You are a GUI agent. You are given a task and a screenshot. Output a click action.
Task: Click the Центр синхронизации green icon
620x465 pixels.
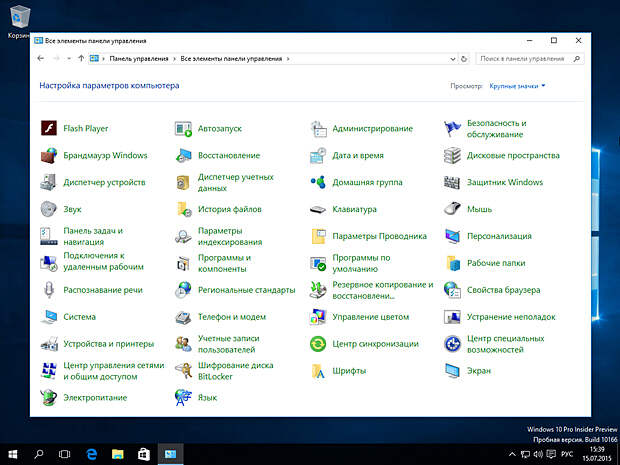click(318, 344)
